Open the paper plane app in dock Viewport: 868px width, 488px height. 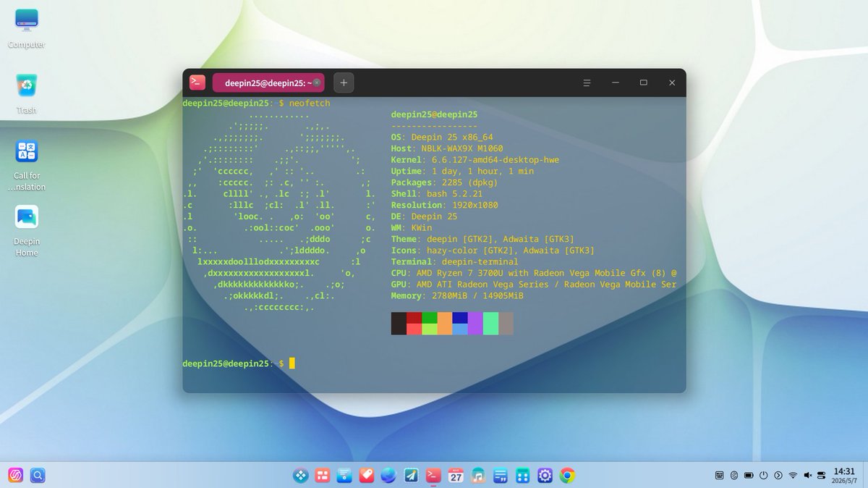click(x=412, y=475)
